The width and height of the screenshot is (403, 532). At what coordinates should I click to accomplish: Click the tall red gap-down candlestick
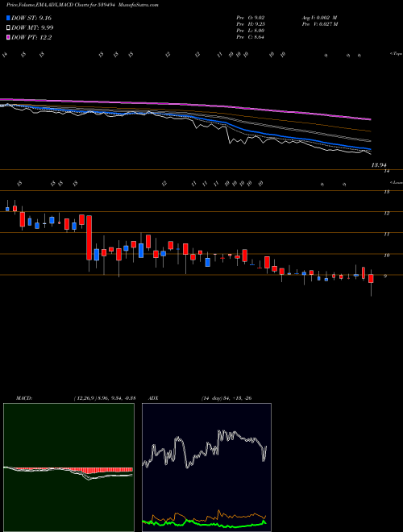89,238
